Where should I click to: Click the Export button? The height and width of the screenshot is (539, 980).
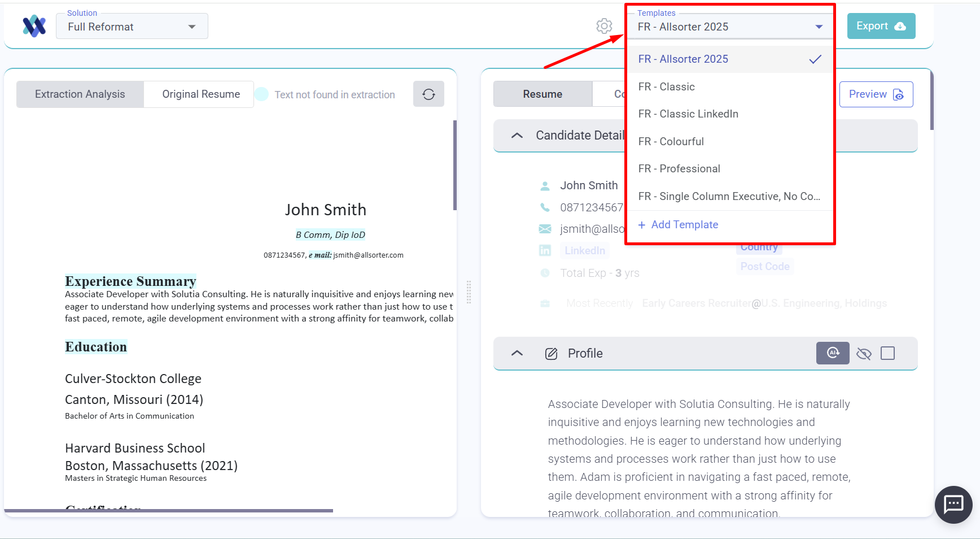pyautogui.click(x=881, y=26)
